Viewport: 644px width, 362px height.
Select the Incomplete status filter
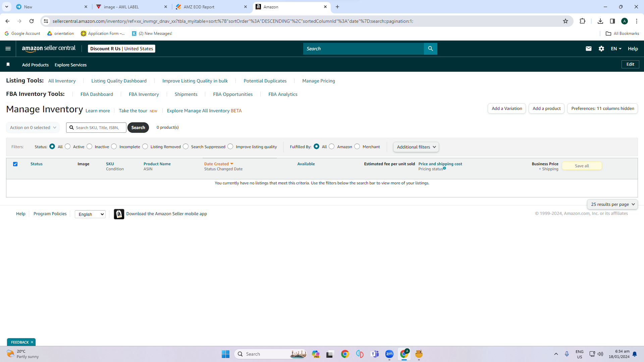coord(114,146)
